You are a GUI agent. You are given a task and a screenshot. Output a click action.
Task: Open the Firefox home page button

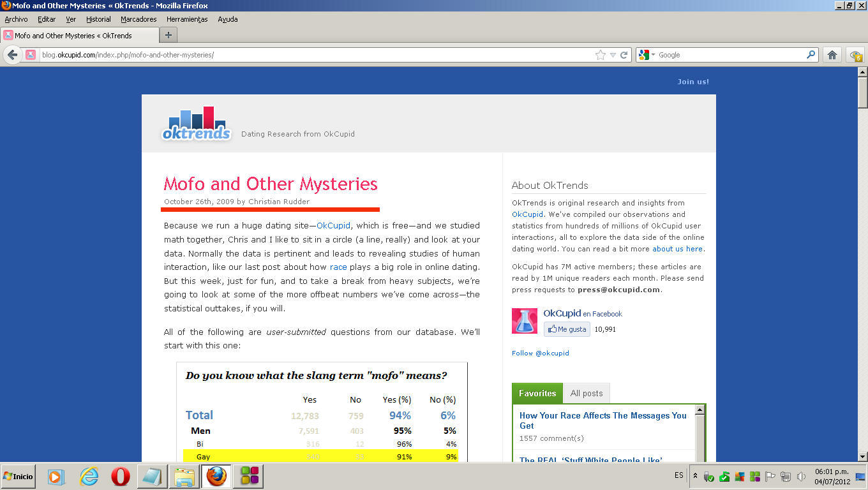tap(832, 55)
